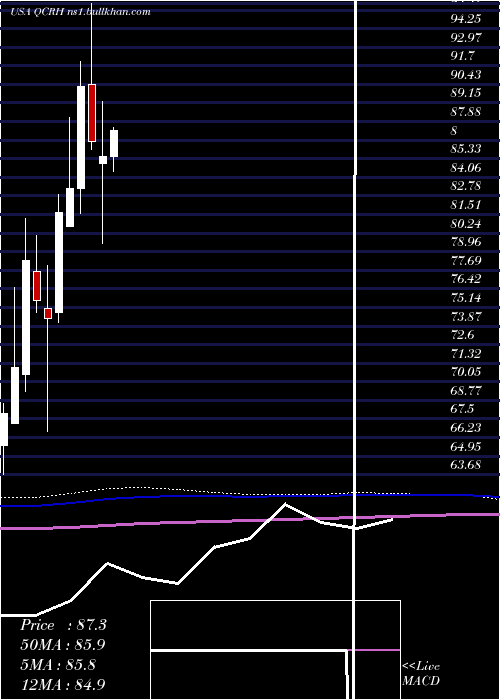Click the 80.24 axis value
The image size is (500, 700).
tap(465, 223)
